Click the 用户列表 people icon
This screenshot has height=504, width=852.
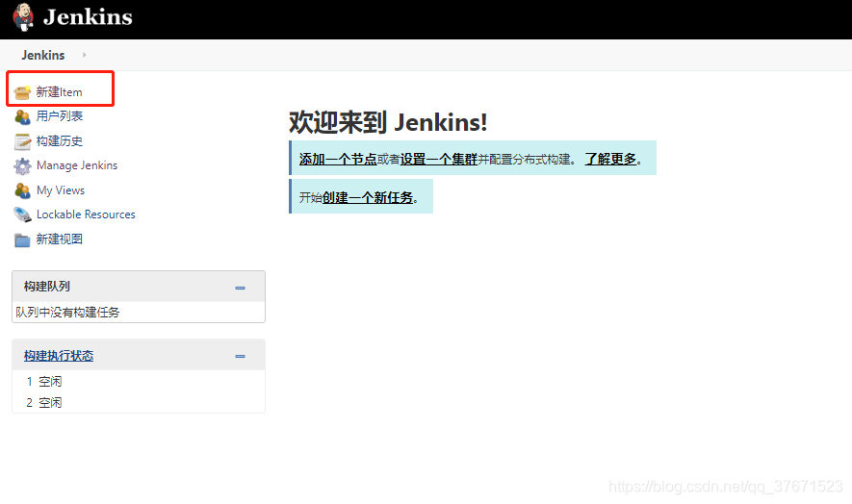(x=22, y=116)
